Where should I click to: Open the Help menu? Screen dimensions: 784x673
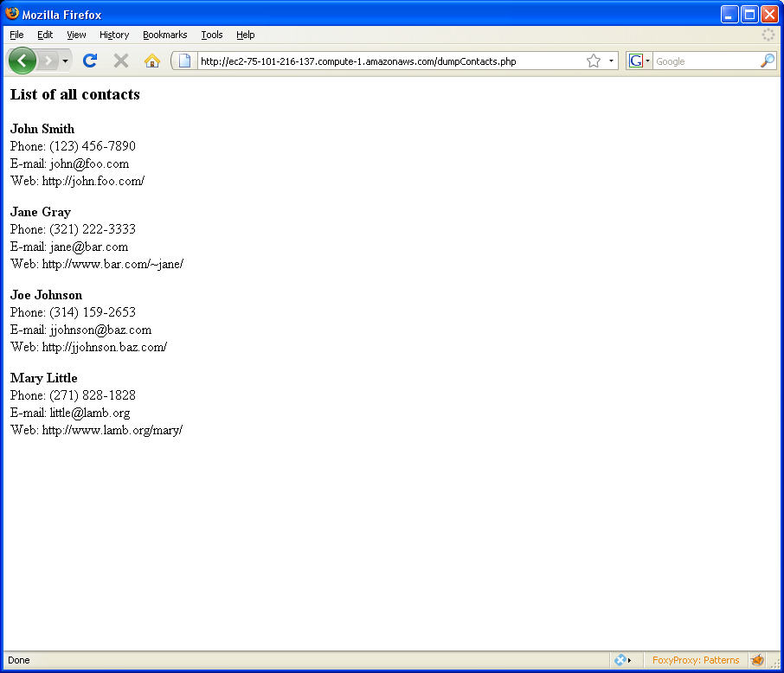(246, 35)
